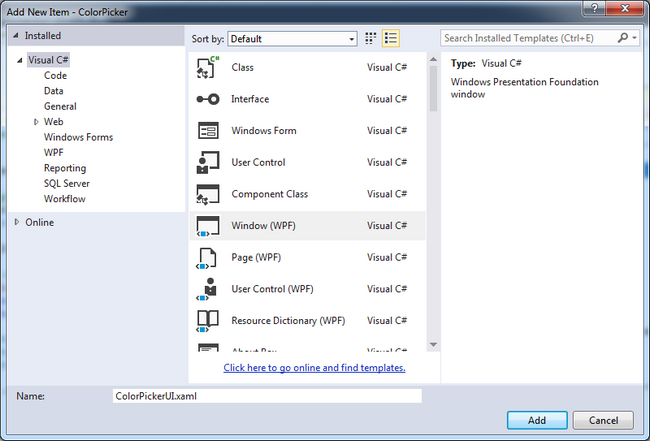The image size is (650, 441).
Task: Select the SQL Server category
Action: [67, 184]
